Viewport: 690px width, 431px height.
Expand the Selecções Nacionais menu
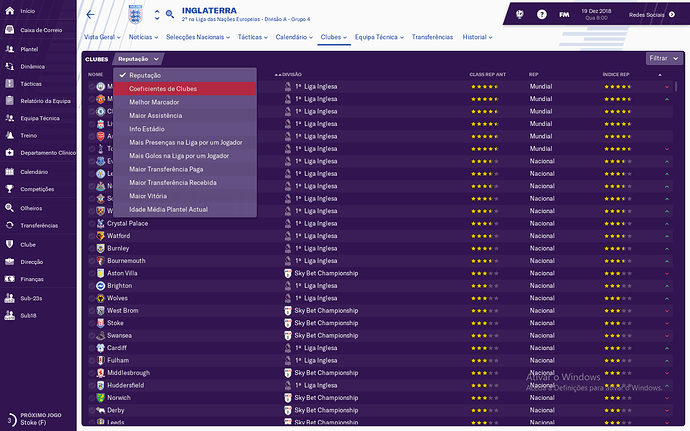click(x=198, y=37)
